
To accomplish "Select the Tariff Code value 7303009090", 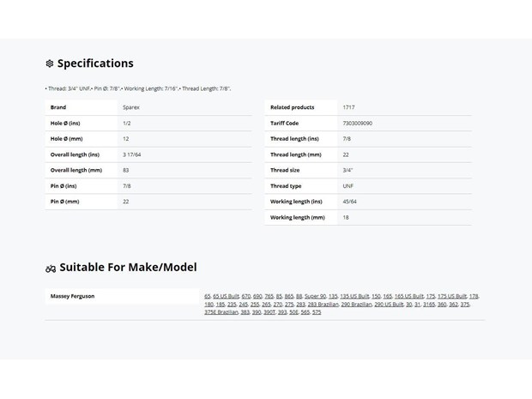I will tap(357, 124).
